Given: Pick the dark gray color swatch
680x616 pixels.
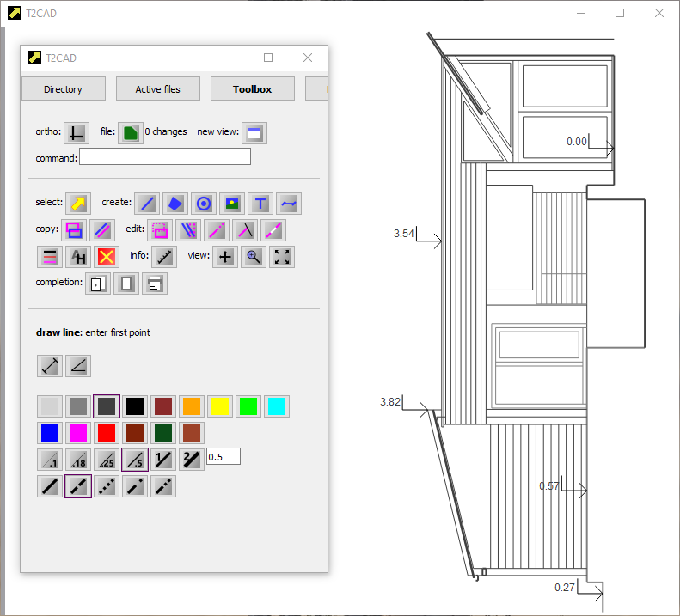Looking at the screenshot, I should click(107, 406).
